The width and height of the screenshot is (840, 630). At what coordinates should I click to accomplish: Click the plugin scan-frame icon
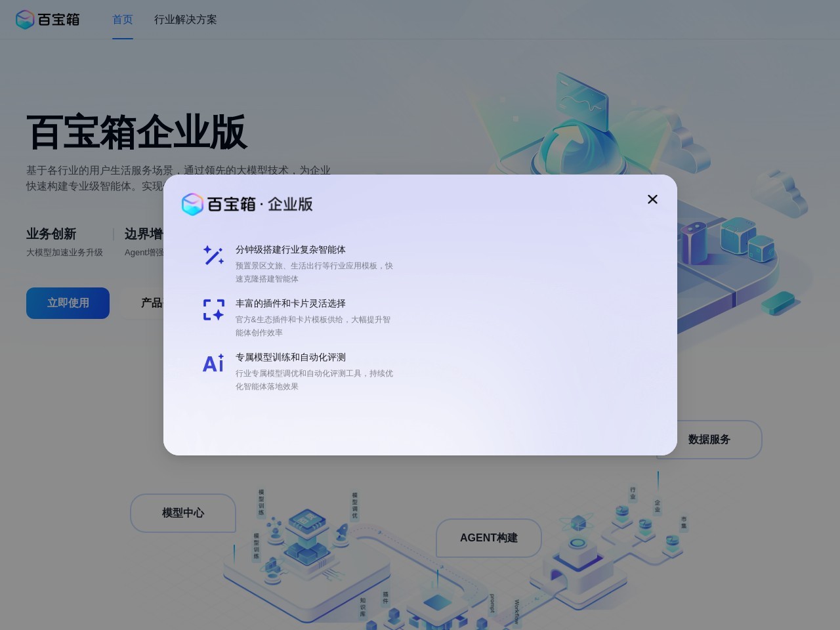coord(213,310)
